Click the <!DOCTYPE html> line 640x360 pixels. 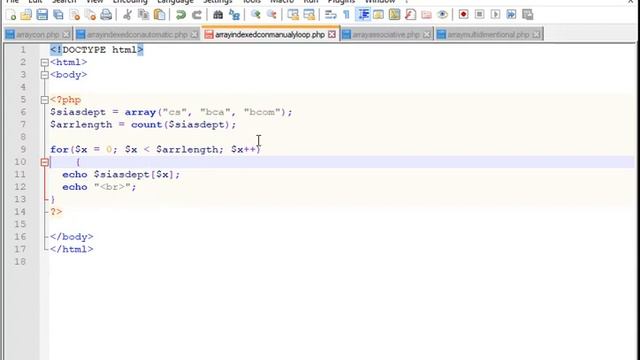pos(97,50)
